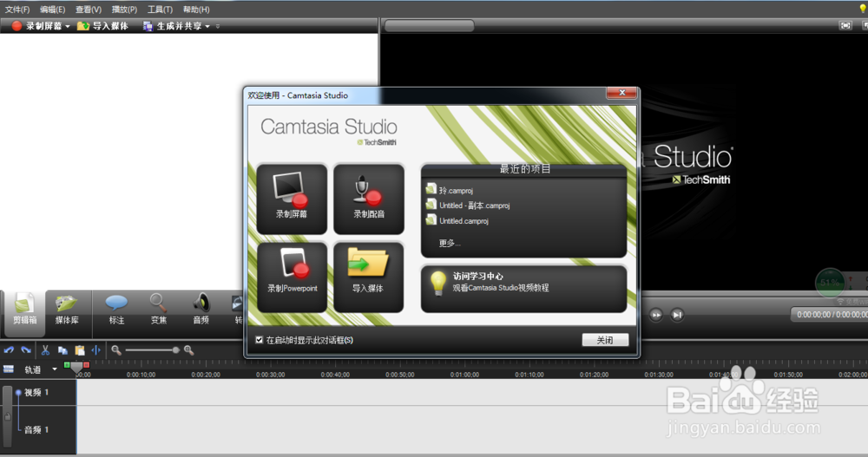
Task: Click 录制屏幕 tile in the welcome dialog
Action: coord(292,199)
